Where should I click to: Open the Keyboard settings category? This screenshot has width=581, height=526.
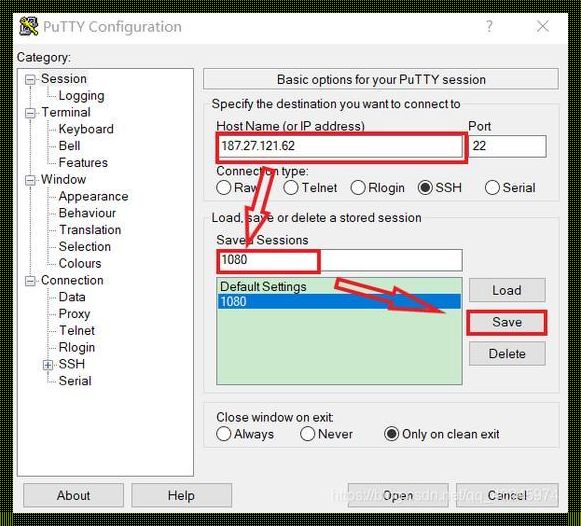tap(86, 129)
